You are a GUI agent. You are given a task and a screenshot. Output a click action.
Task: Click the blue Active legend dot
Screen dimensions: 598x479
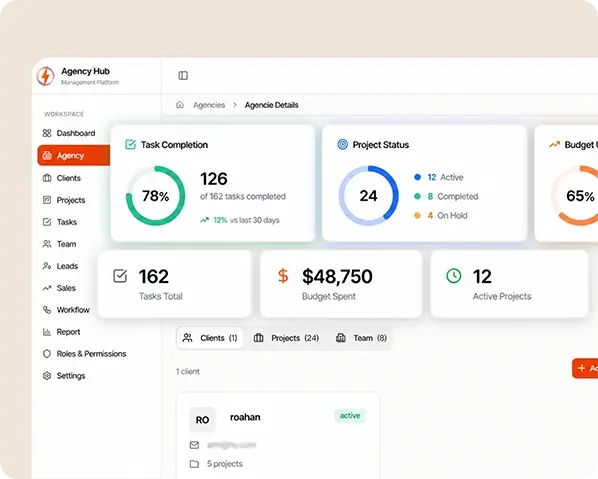tap(417, 177)
